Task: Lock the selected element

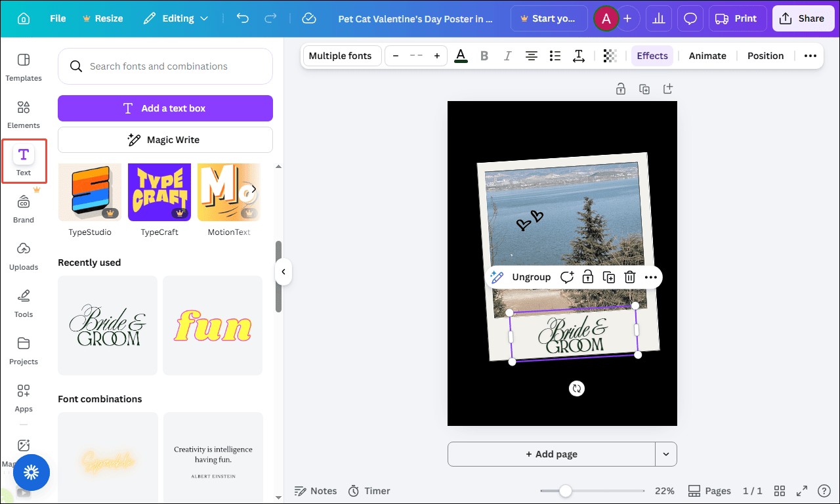Action: pyautogui.click(x=587, y=277)
